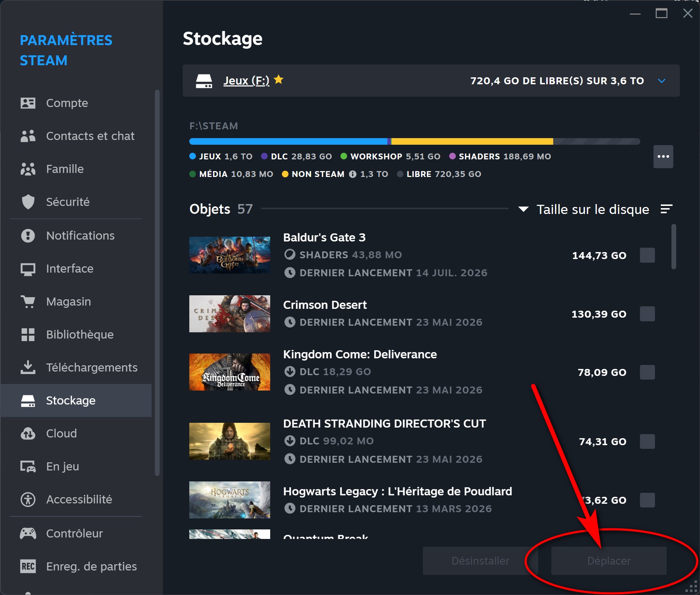Toggle the Death Stranding Director's Cut checkbox

point(647,441)
